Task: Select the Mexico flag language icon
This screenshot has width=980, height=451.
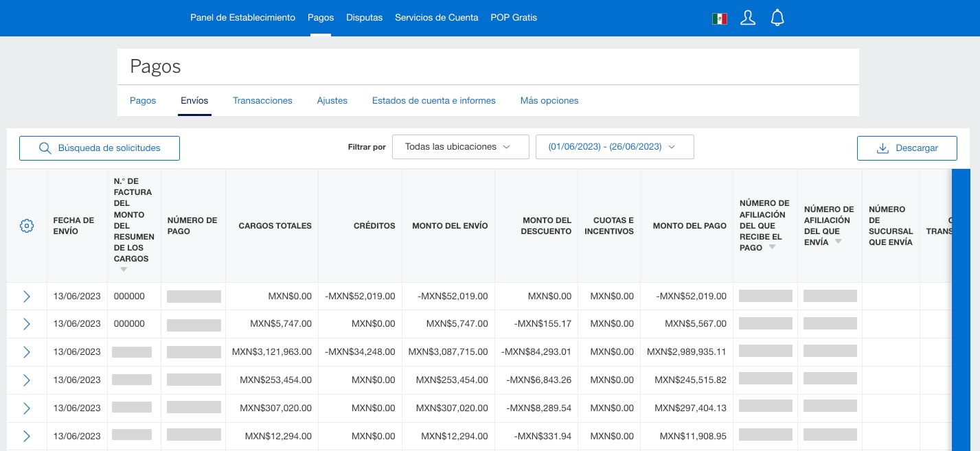Action: (719, 19)
